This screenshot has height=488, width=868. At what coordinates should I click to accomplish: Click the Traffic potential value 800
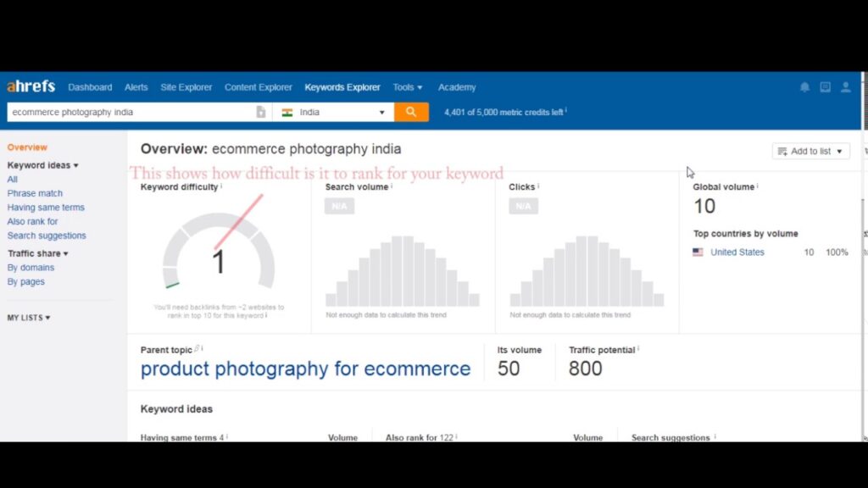(x=585, y=369)
